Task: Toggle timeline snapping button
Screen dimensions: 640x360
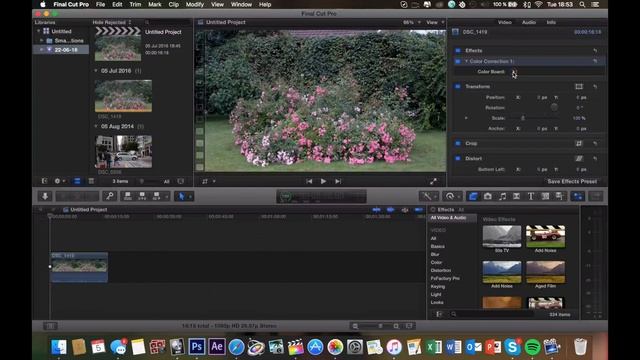Action: click(x=418, y=210)
